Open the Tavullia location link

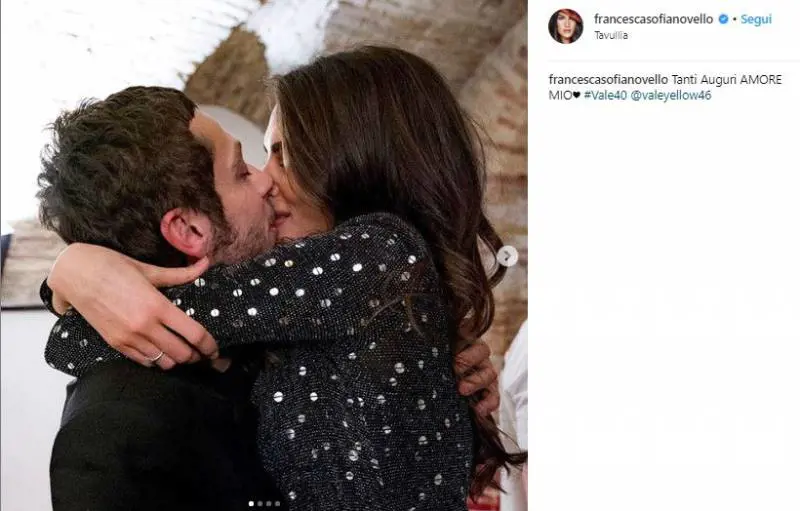(x=611, y=35)
